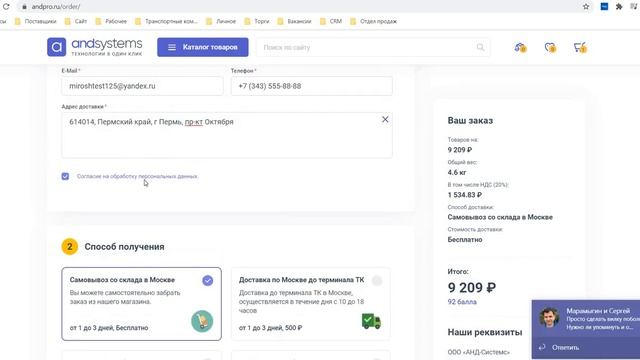Image resolution: width=640 pixels, height=360 pixels.
Task: Click the Ваш заказ heading
Action: [470, 121]
